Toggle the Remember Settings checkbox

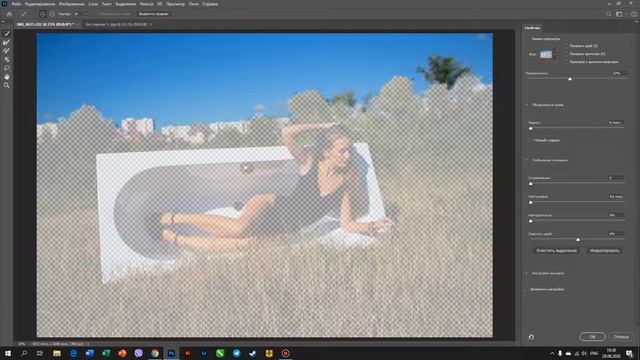527,289
